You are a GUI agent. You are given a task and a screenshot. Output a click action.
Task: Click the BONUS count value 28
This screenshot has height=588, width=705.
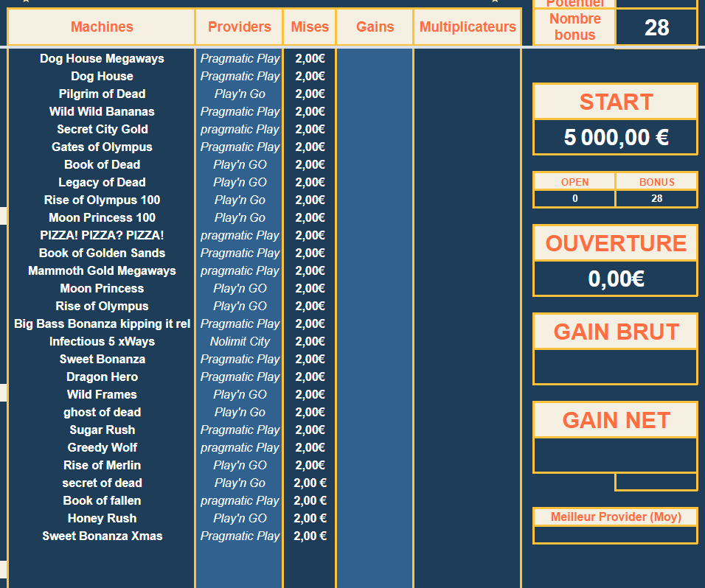pyautogui.click(x=656, y=198)
